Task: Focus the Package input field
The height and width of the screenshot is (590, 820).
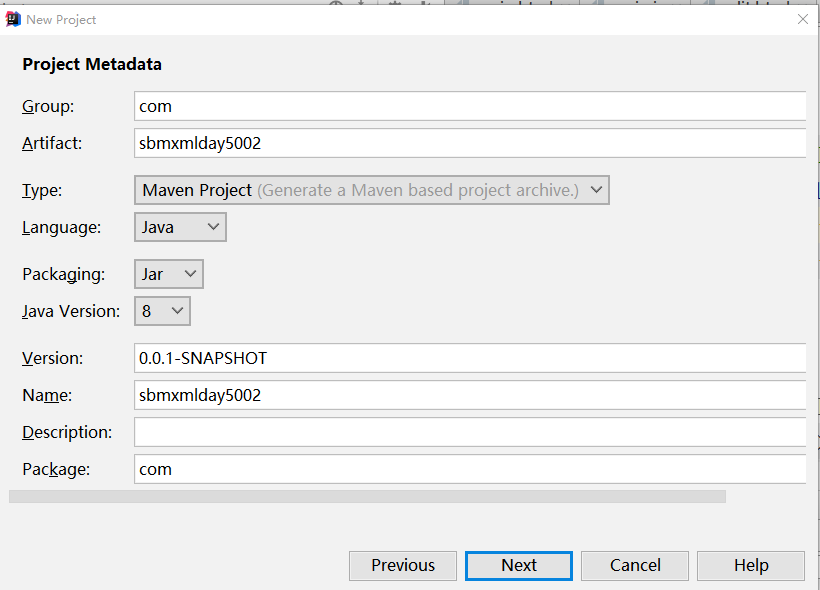Action: (x=470, y=469)
